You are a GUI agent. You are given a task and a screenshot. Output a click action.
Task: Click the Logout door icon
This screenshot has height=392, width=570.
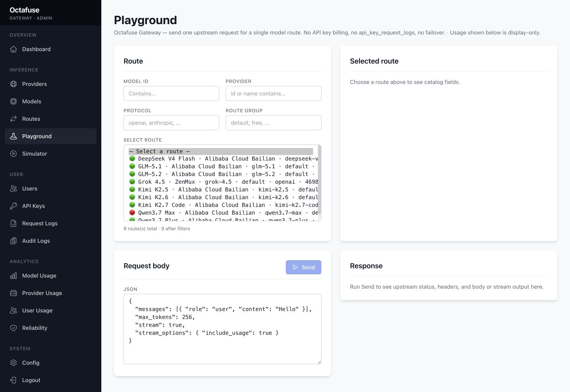13,380
